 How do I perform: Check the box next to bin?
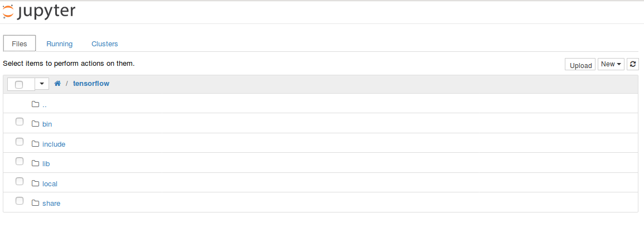pos(20,122)
